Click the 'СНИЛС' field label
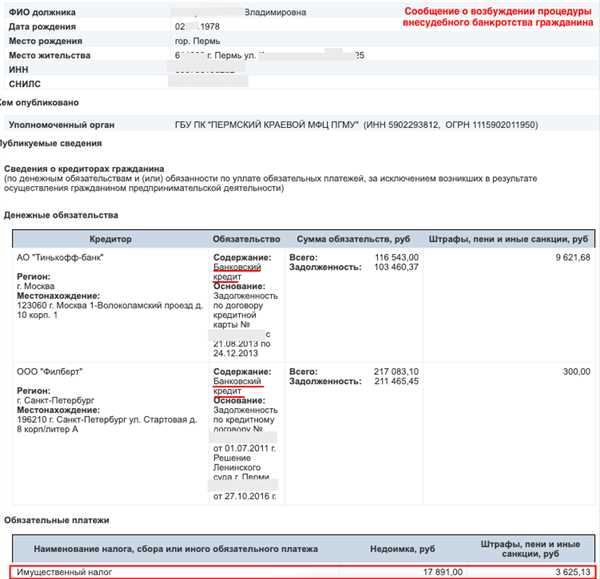Image resolution: width=600 pixels, height=579 pixels. [x=24, y=84]
